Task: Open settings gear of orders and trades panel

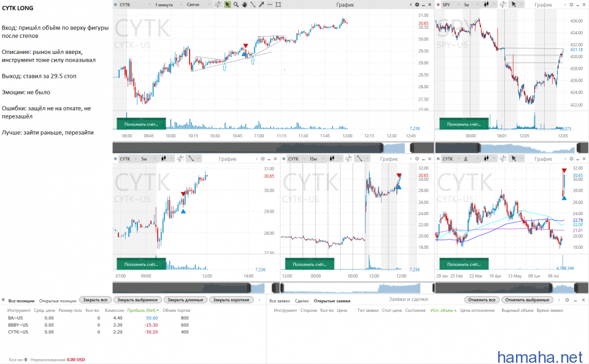Action: 567,300
